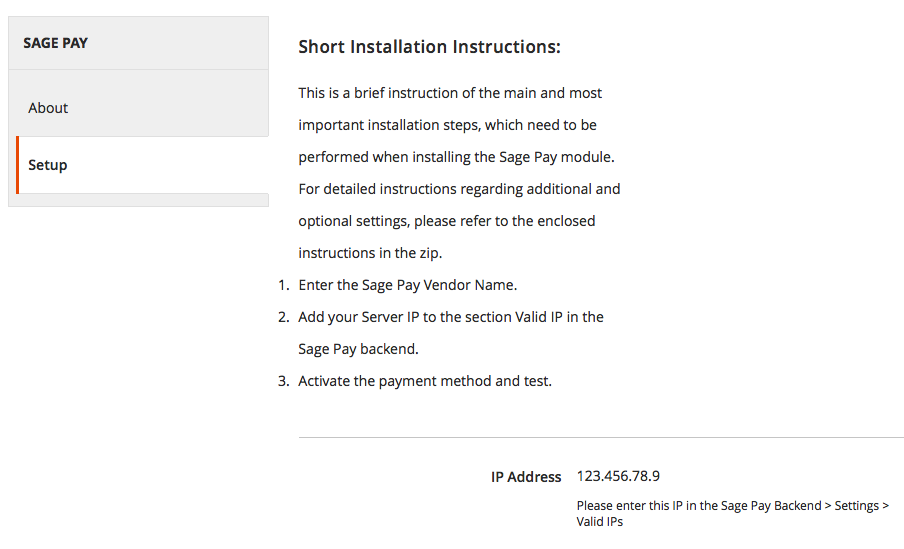Click the divider line above IP Address
904x549 pixels.
(x=601, y=437)
